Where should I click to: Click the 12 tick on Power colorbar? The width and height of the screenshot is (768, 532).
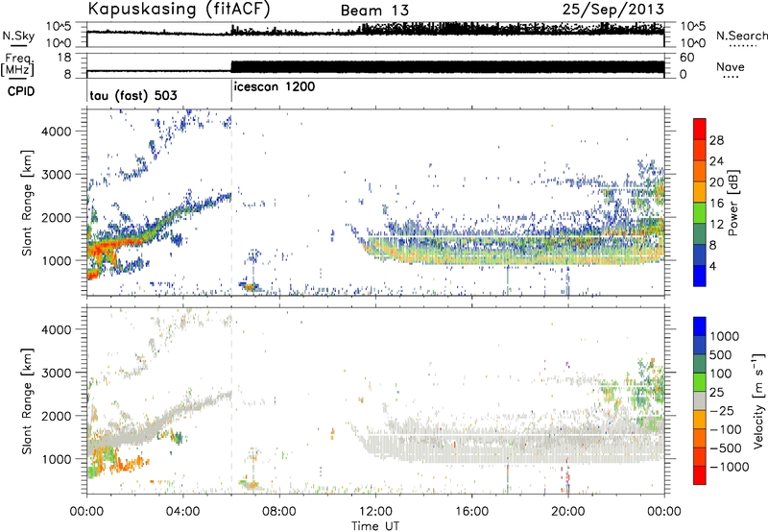pyautogui.click(x=716, y=225)
